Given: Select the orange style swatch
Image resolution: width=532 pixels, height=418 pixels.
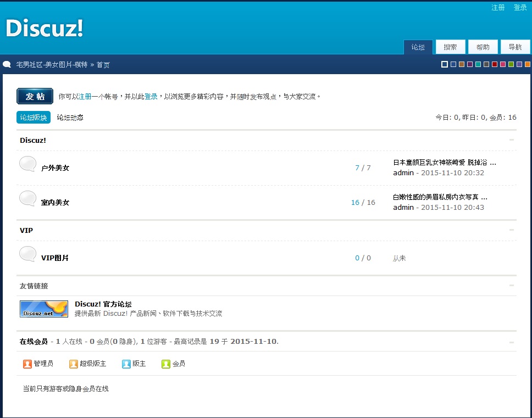Looking at the screenshot, I should coord(527,64).
